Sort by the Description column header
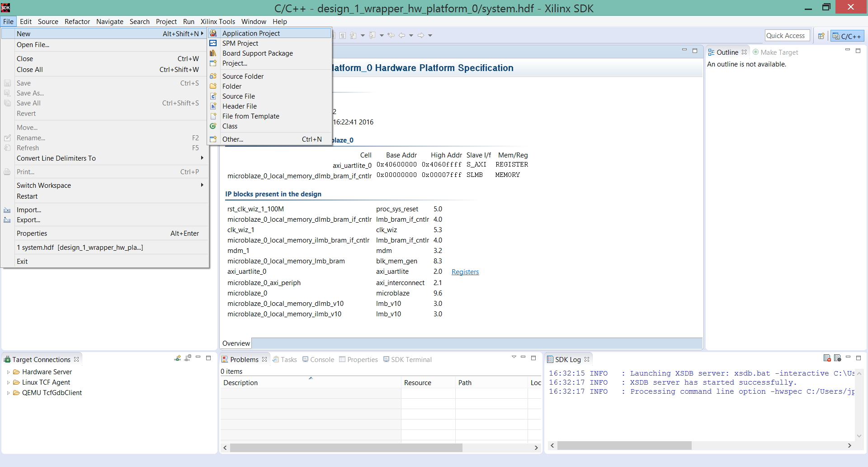Viewport: 868px width, 467px height. [311, 383]
